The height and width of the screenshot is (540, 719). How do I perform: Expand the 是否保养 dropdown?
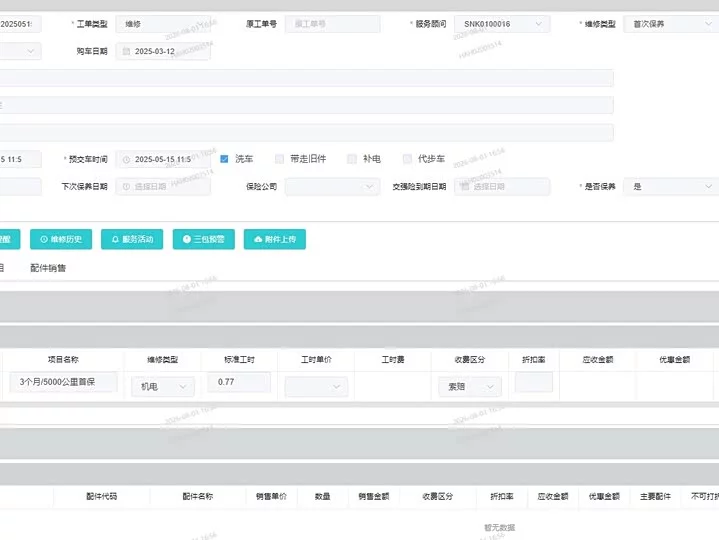pyautogui.click(x=671, y=187)
